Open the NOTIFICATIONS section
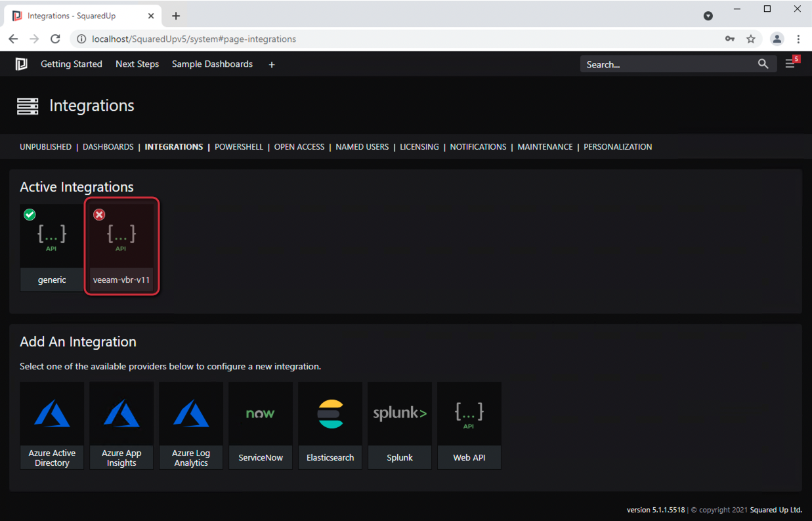Image resolution: width=812 pixels, height=521 pixels. (x=478, y=147)
